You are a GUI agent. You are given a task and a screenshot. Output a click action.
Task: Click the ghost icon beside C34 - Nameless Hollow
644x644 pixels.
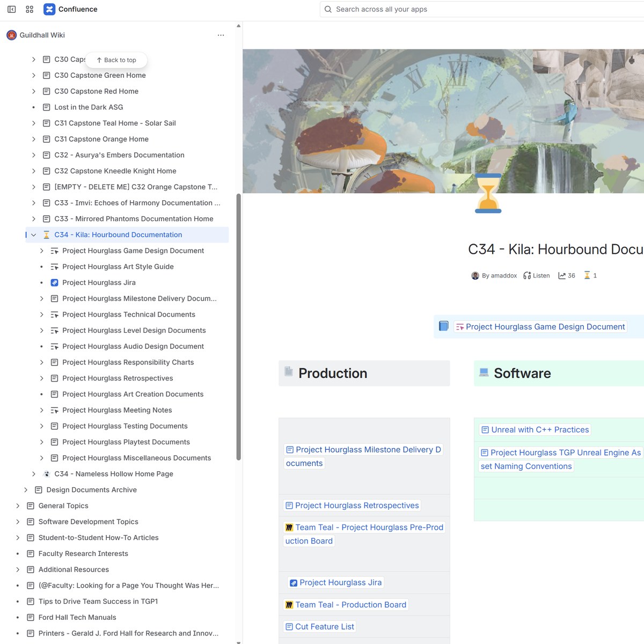pos(47,474)
